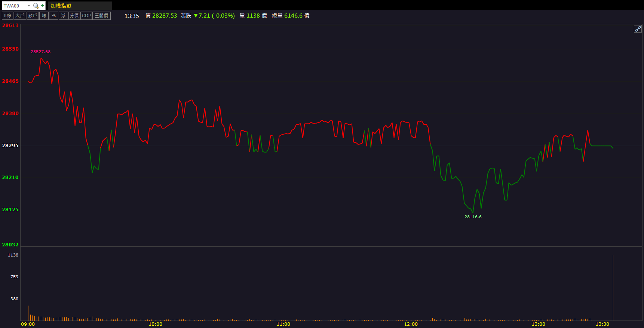Click the green plus add-symbol icon

pos(42,6)
